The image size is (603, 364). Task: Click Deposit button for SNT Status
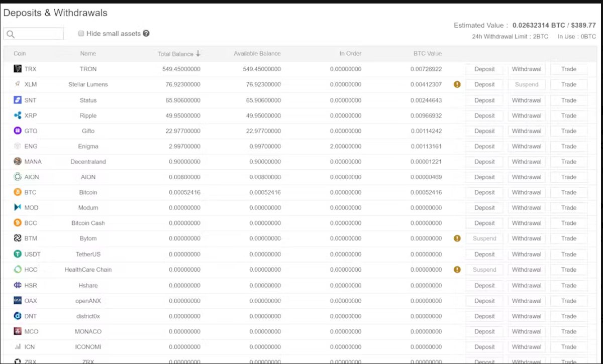(484, 100)
